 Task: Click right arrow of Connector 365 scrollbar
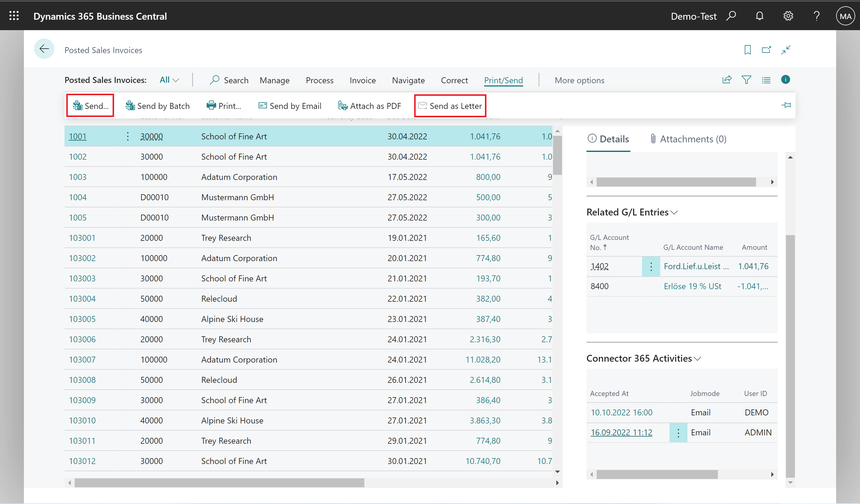click(772, 474)
